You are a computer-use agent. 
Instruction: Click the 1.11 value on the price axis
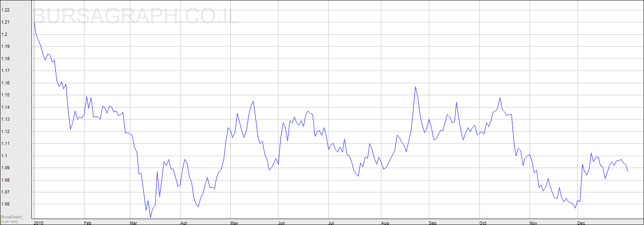(5, 144)
